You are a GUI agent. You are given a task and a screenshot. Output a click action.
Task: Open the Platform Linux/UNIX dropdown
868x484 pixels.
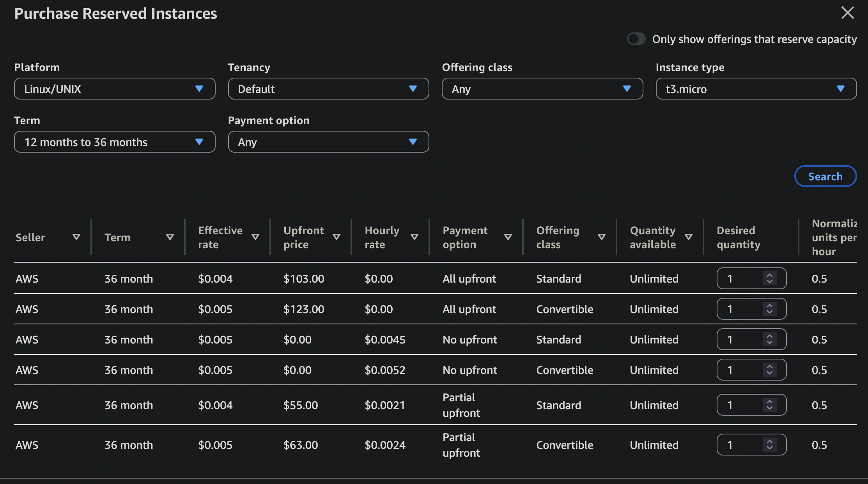[115, 89]
